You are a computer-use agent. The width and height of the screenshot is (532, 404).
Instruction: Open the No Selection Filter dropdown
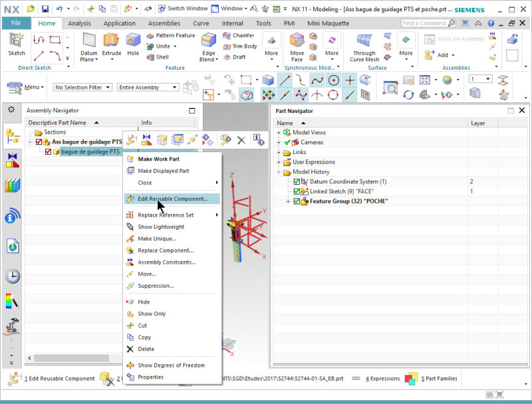(82, 88)
